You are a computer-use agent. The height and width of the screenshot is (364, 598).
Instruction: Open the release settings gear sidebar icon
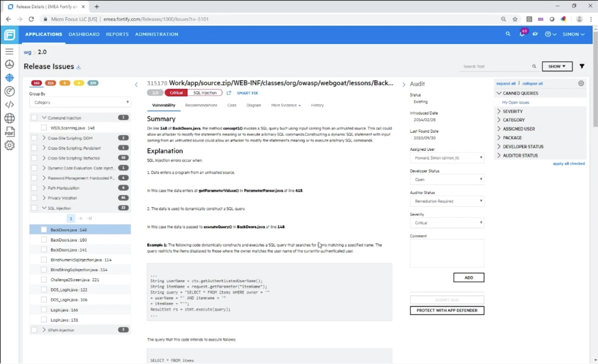tap(9, 145)
